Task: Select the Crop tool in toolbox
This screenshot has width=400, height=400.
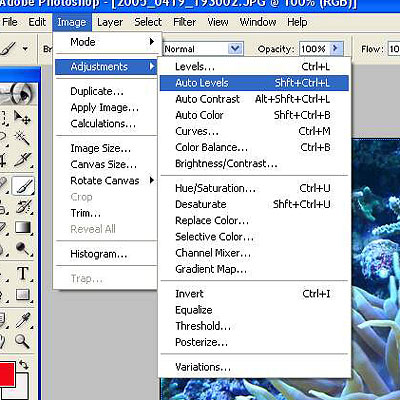Action: pyautogui.click(x=3, y=160)
